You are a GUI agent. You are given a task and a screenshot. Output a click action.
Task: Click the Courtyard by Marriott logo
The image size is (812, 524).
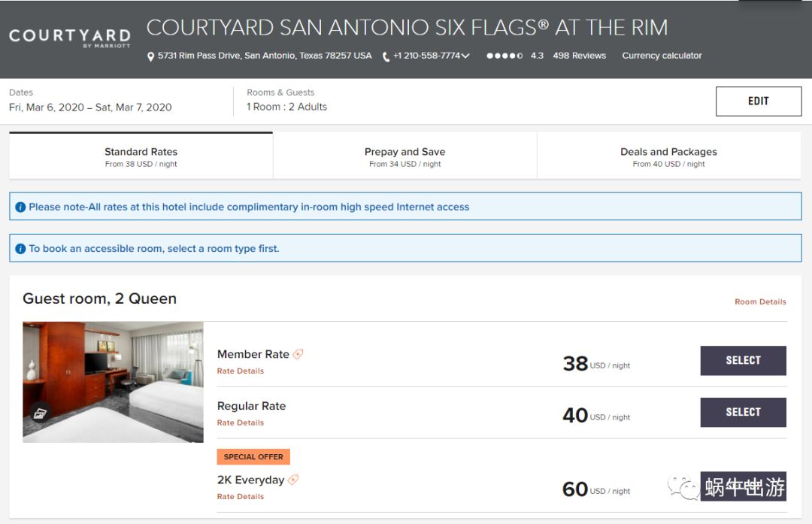point(70,38)
